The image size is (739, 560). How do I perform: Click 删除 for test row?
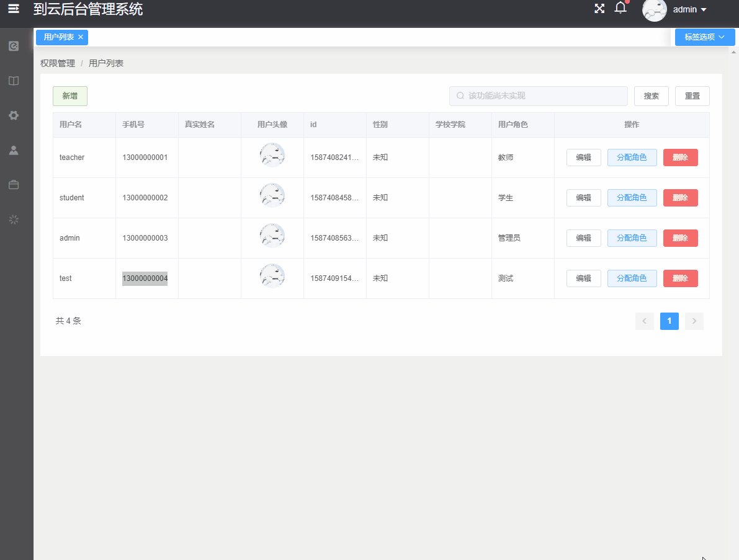[x=681, y=278]
